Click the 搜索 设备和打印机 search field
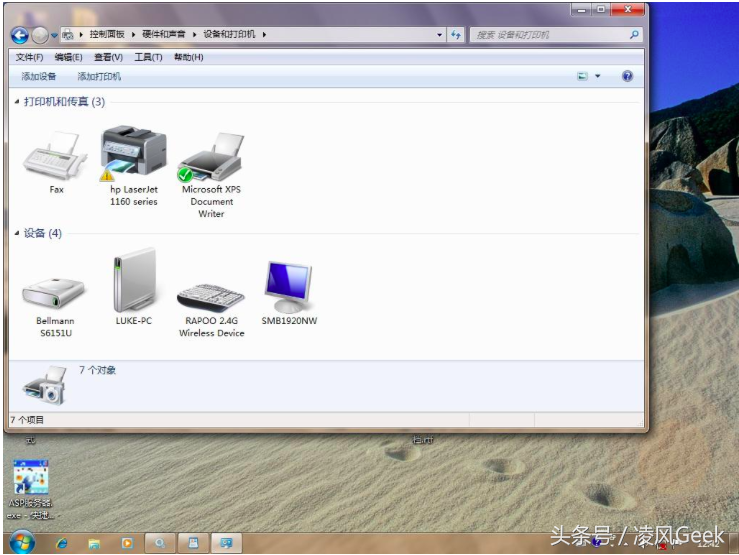This screenshot has height=555, width=739. coord(550,35)
